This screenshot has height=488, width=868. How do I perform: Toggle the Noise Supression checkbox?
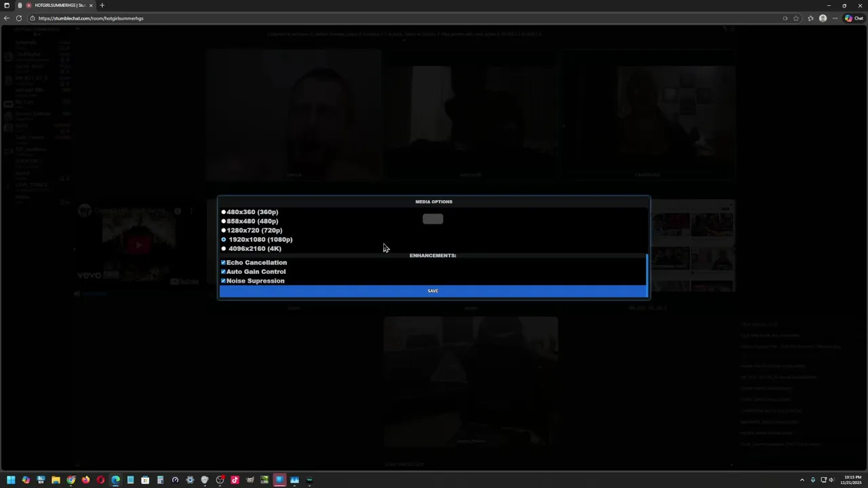[x=223, y=281]
